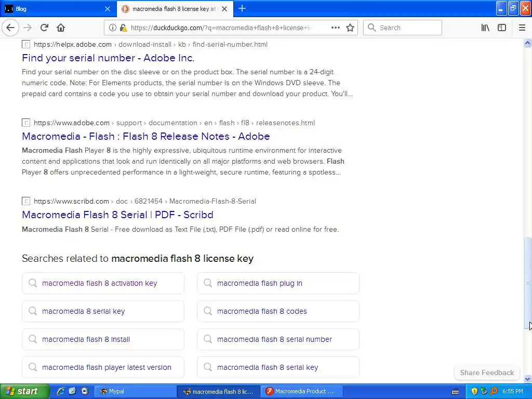The image size is (532, 399).
Task: Switch to Mypal taskbar window
Action: pyautogui.click(x=135, y=391)
